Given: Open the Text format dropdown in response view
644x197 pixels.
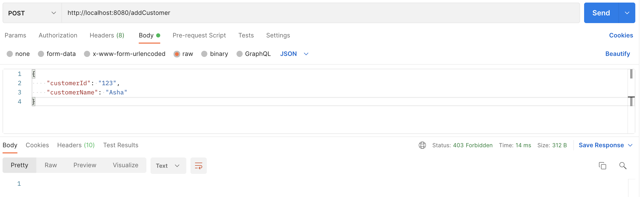Looking at the screenshot, I should pyautogui.click(x=168, y=165).
